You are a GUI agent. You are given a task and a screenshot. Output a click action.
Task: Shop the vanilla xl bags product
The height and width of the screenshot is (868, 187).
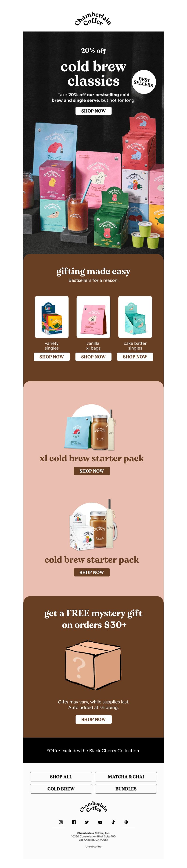[x=93, y=357]
